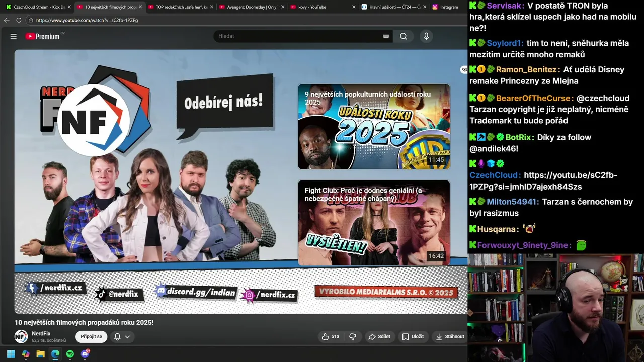Switch to the Instagram tab

click(x=449, y=7)
